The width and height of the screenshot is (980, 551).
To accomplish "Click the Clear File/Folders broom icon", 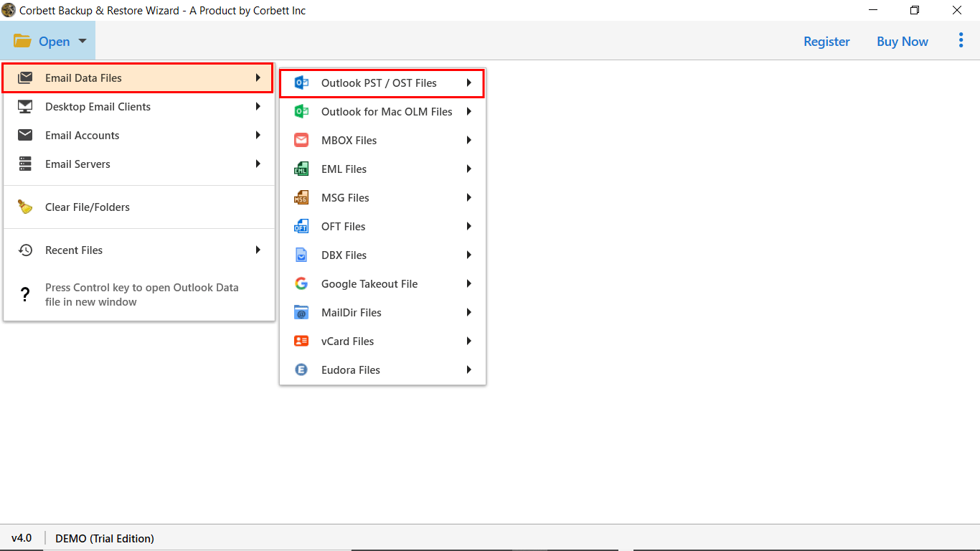I will point(25,207).
